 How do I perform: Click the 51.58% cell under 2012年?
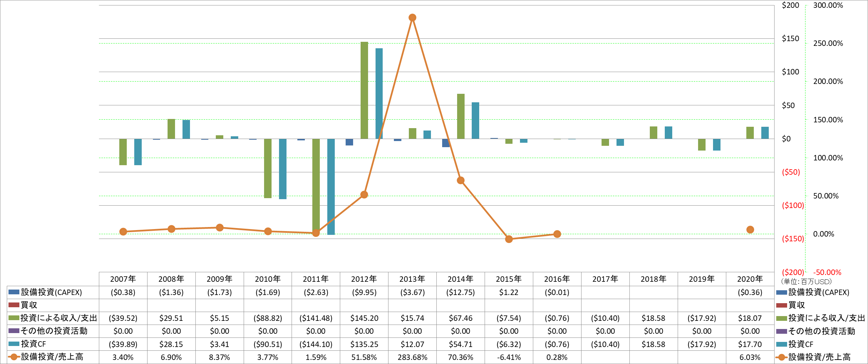(x=364, y=357)
